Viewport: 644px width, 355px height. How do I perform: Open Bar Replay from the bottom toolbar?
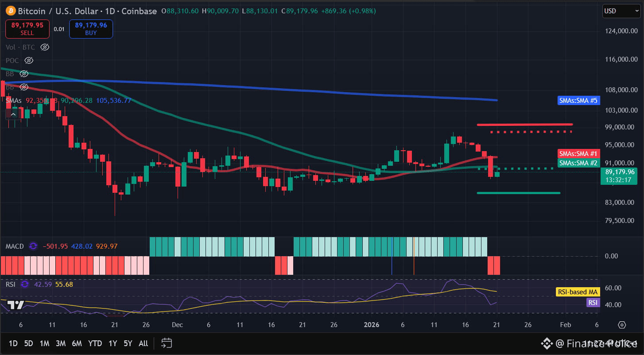(166, 343)
